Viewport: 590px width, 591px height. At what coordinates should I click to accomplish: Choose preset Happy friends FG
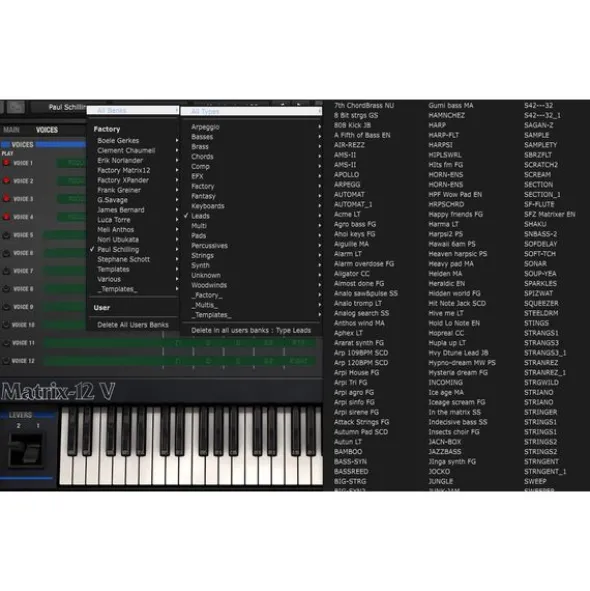click(455, 214)
